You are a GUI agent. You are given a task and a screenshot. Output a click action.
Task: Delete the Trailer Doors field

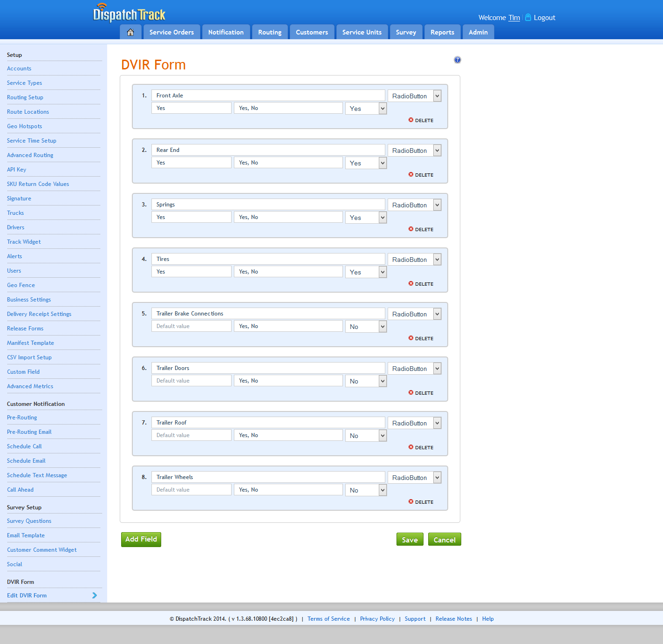click(x=421, y=393)
